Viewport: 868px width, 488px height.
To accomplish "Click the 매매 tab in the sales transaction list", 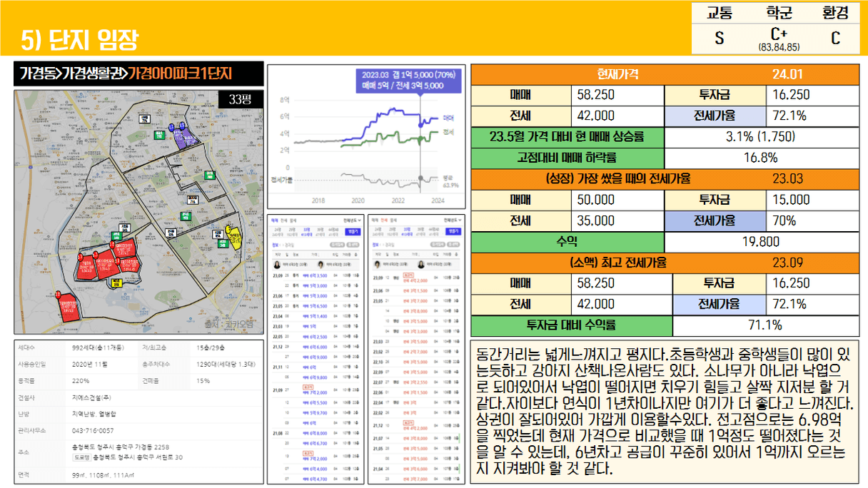I will coord(274,220).
